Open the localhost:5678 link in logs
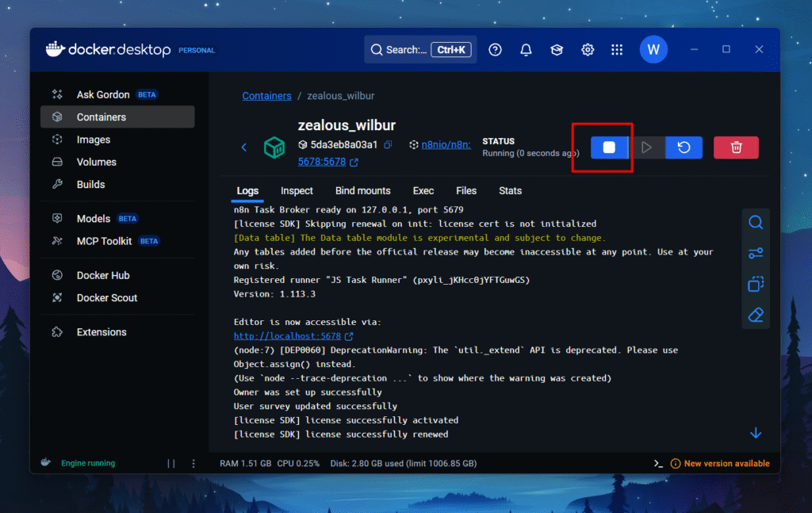The height and width of the screenshot is (513, 812). click(x=287, y=336)
